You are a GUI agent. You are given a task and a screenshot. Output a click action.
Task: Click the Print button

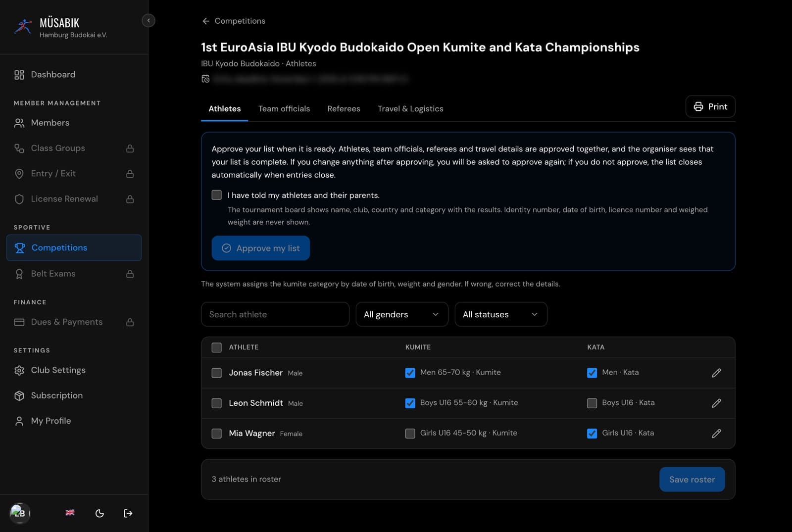pyautogui.click(x=710, y=106)
